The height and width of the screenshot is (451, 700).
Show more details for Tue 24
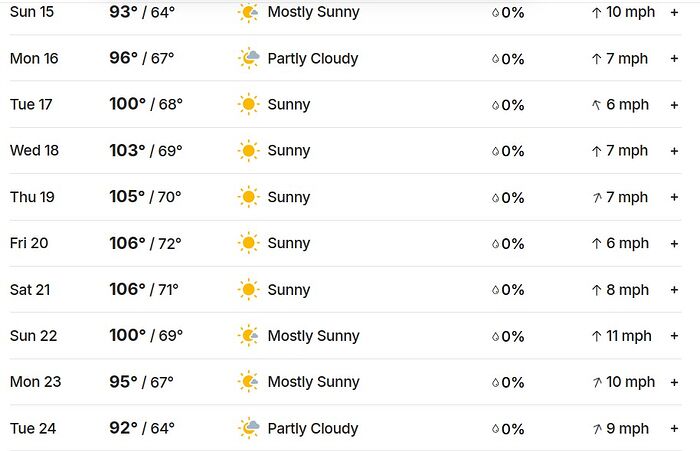(674, 429)
